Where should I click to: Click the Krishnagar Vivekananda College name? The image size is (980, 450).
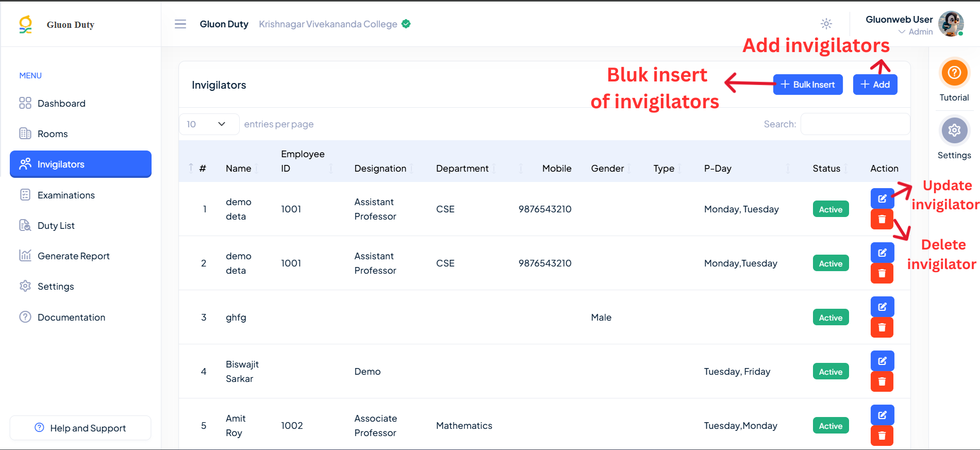click(x=328, y=24)
